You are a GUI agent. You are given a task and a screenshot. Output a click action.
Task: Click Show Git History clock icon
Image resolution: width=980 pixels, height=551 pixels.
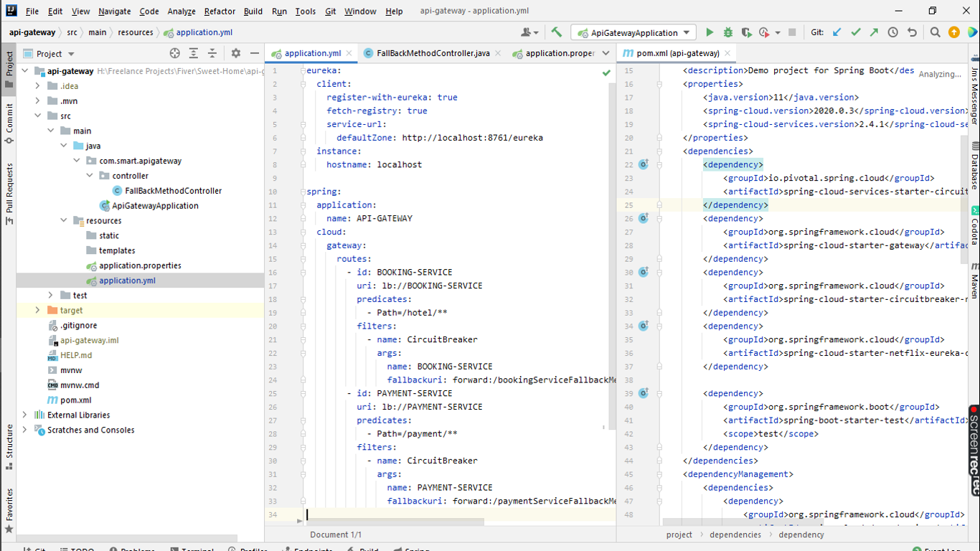coord(892,32)
